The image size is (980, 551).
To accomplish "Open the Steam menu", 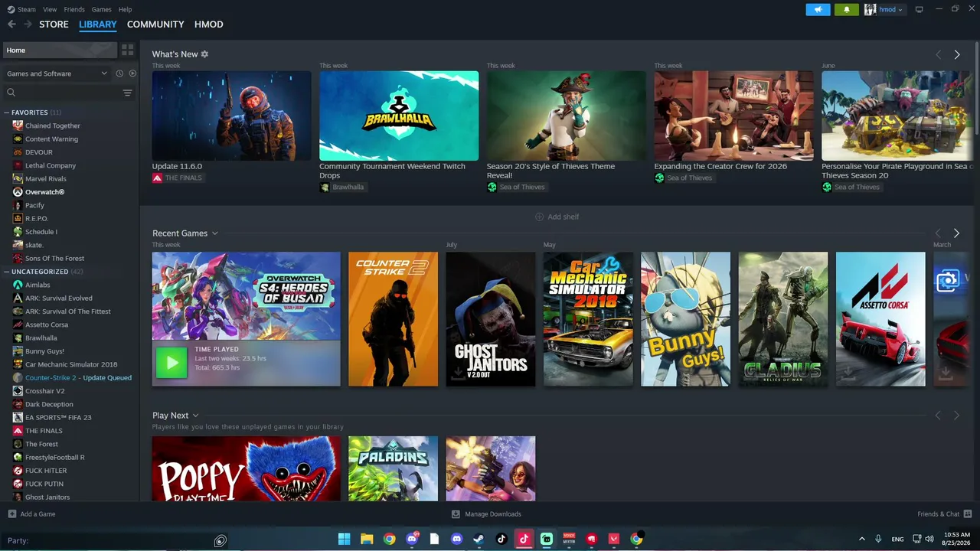I will (x=26, y=9).
